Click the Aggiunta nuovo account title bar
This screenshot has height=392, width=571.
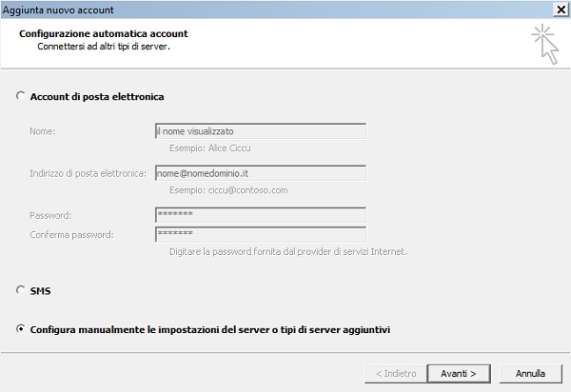277,10
